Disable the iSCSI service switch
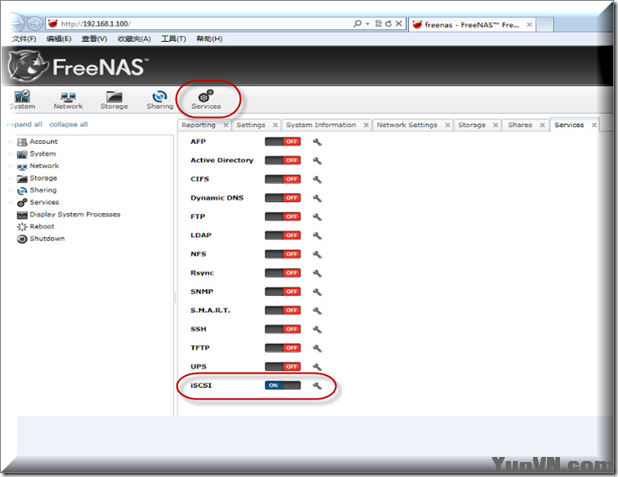Screen dimensions: 618x477 [283, 385]
